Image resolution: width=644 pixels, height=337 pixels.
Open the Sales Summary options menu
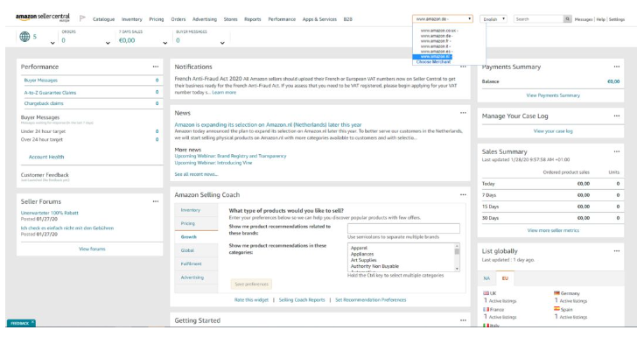pos(617,151)
